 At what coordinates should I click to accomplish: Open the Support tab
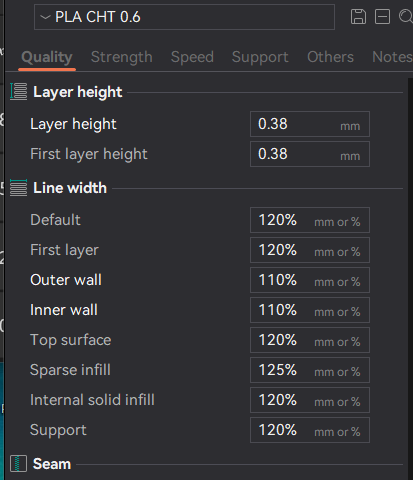(260, 57)
